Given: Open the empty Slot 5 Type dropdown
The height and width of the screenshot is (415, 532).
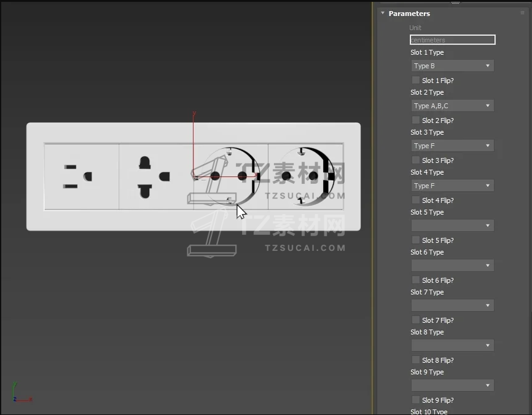Looking at the screenshot, I should coord(452,226).
